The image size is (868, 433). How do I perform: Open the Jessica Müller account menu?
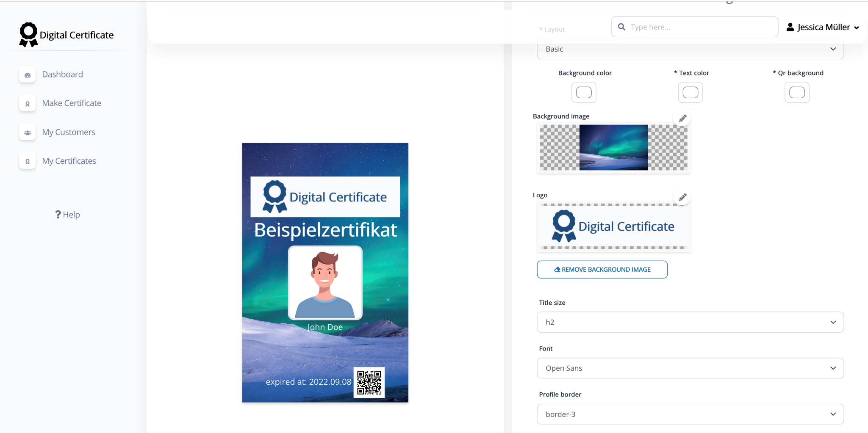tap(822, 27)
